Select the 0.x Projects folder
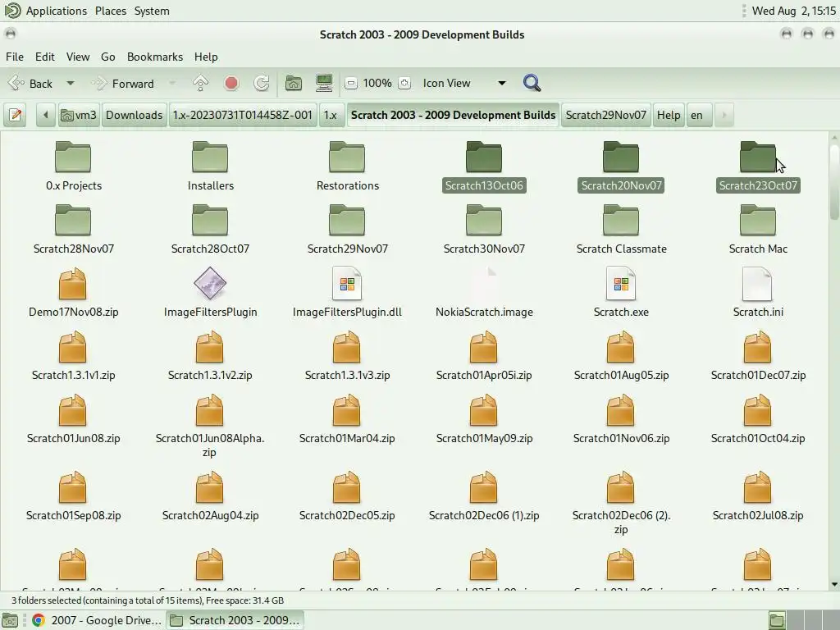This screenshot has height=630, width=840. coord(73,166)
